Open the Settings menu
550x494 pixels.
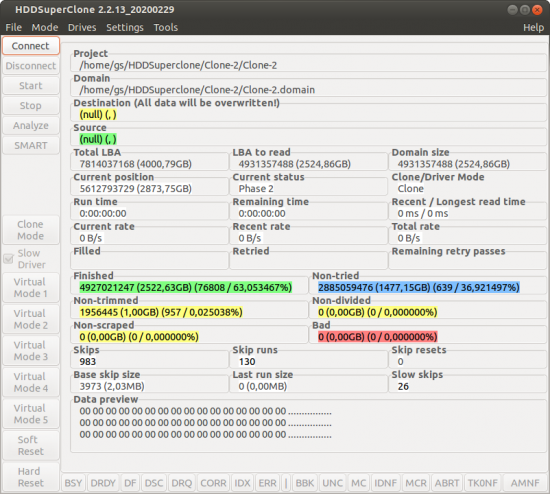click(125, 27)
